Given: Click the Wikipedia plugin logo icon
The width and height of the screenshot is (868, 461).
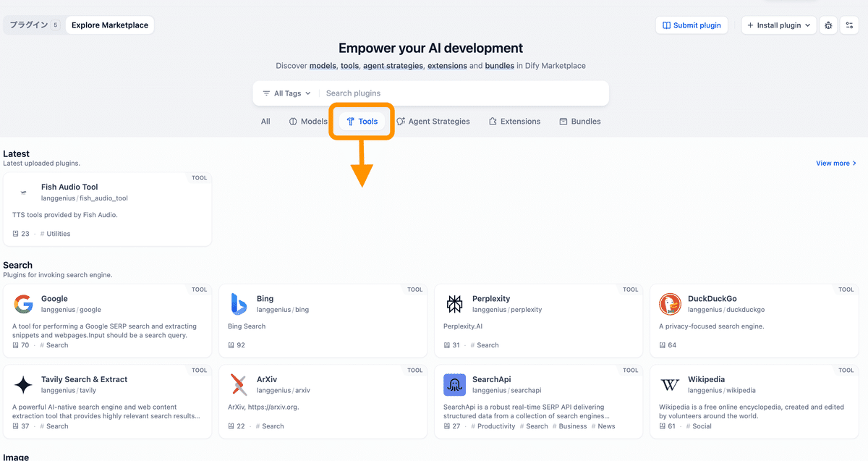Looking at the screenshot, I should pyautogui.click(x=670, y=384).
